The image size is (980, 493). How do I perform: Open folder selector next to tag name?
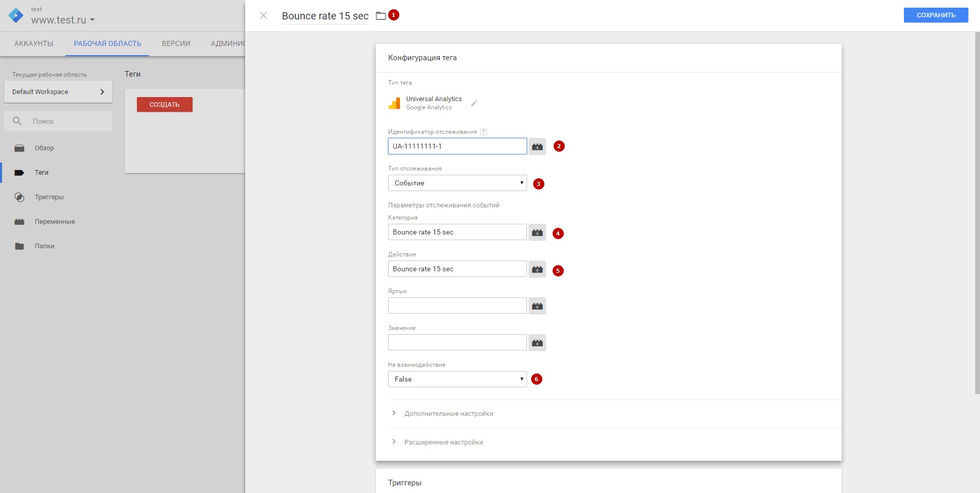point(381,16)
